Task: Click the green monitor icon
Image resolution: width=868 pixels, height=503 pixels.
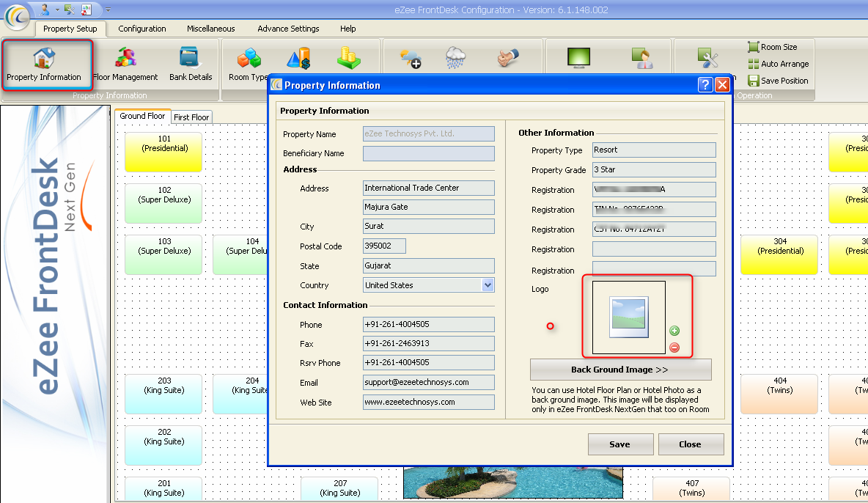Action: tap(578, 58)
